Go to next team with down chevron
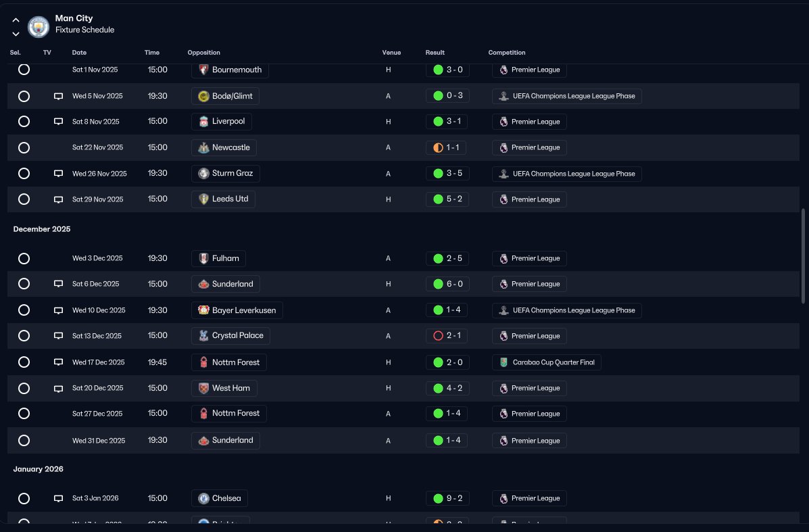The height and width of the screenshot is (532, 809). click(16, 34)
